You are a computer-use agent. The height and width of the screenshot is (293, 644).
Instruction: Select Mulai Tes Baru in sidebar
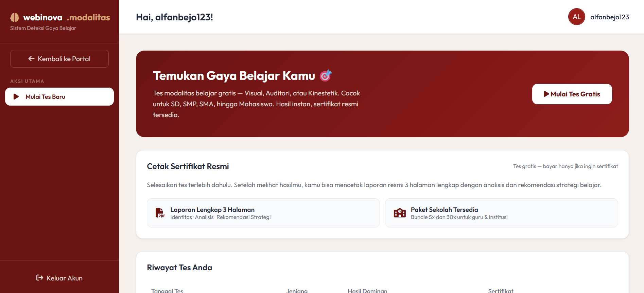(59, 97)
